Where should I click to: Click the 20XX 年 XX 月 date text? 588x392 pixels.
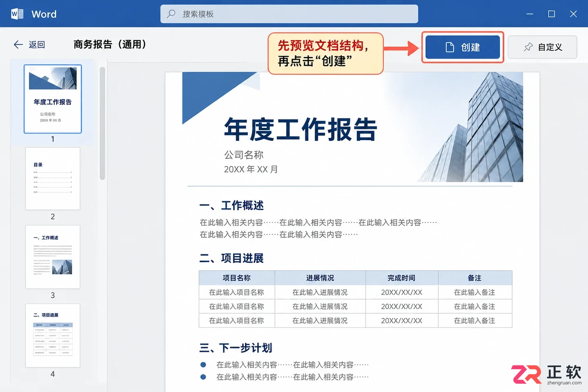(x=251, y=169)
